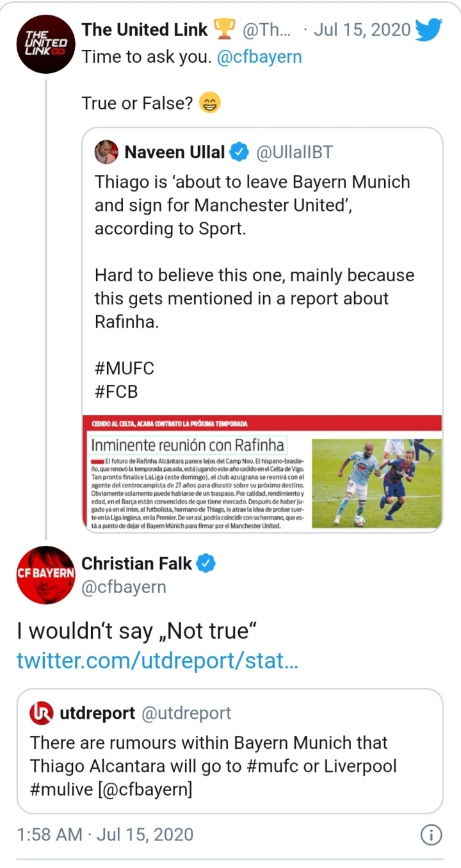
Task: Click Naveen Ullal's small profile picture
Action: tap(106, 152)
